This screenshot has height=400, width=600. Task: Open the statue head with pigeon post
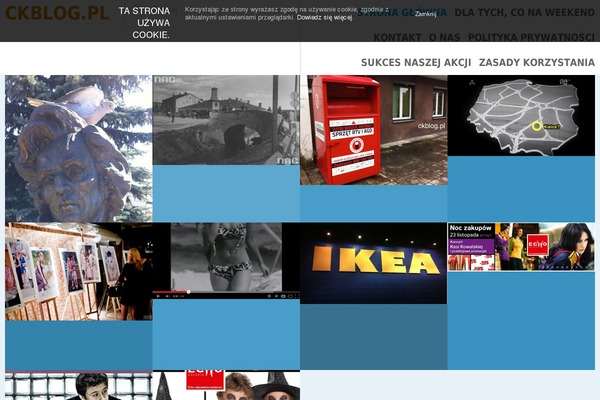[78, 149]
